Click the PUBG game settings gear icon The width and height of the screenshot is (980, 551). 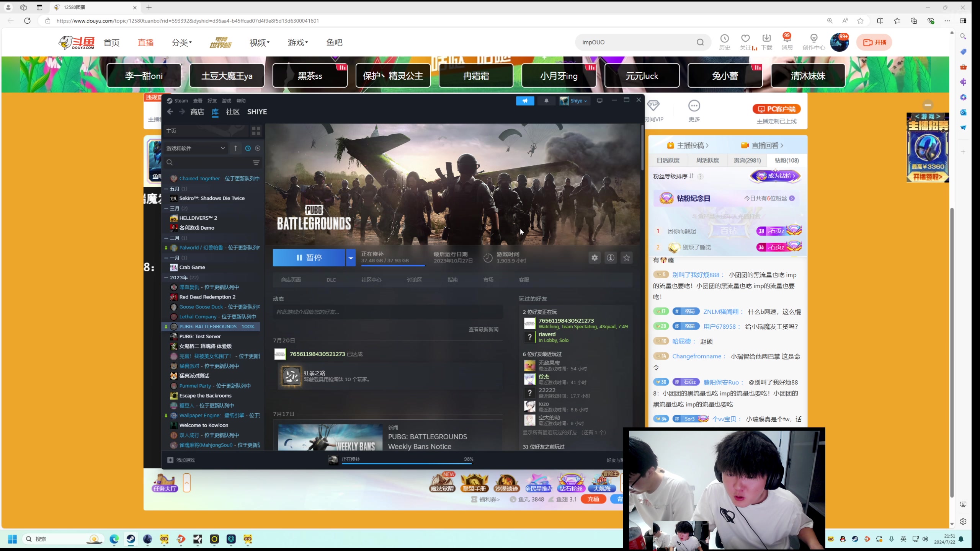595,258
